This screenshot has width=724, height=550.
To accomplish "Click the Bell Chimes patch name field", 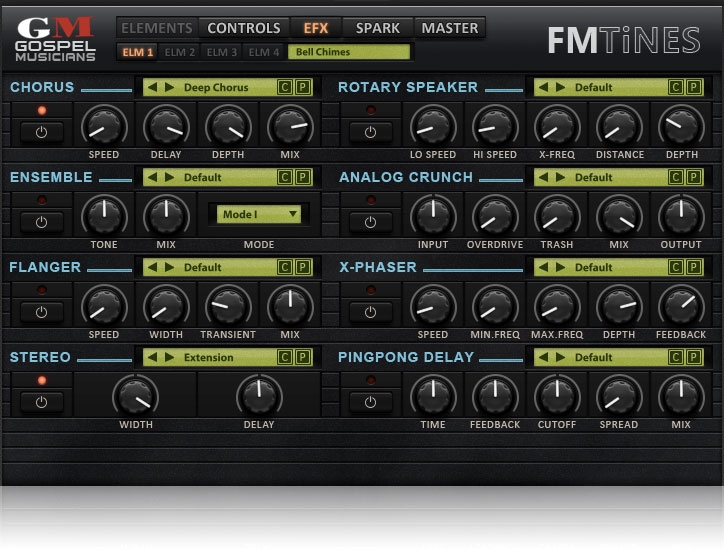I will (x=349, y=52).
